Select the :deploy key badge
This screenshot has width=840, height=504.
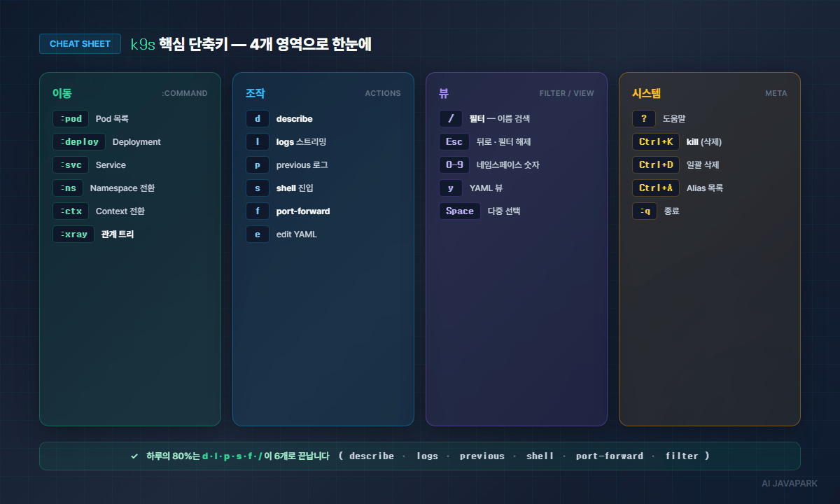(x=79, y=142)
